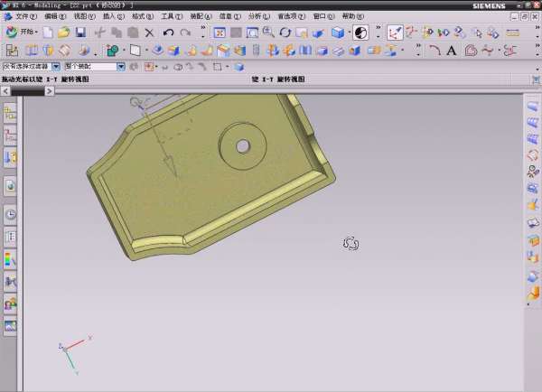Create a new file with the blank-page icon
Image resolution: width=542 pixels, height=392 pixels.
(48, 33)
